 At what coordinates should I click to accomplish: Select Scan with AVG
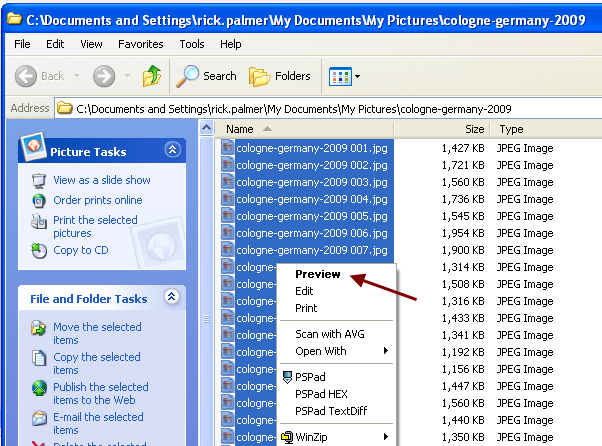click(330, 334)
